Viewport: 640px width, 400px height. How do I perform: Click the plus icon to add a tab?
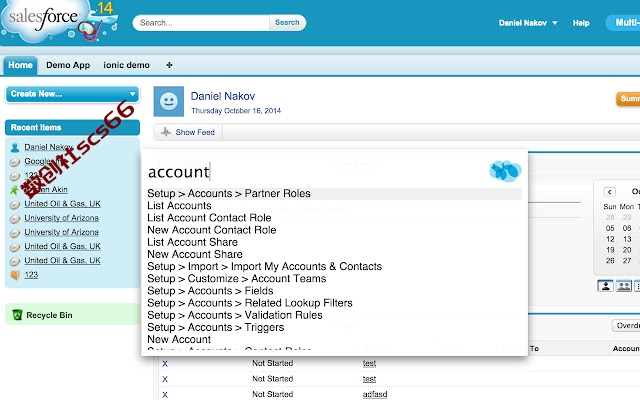169,65
